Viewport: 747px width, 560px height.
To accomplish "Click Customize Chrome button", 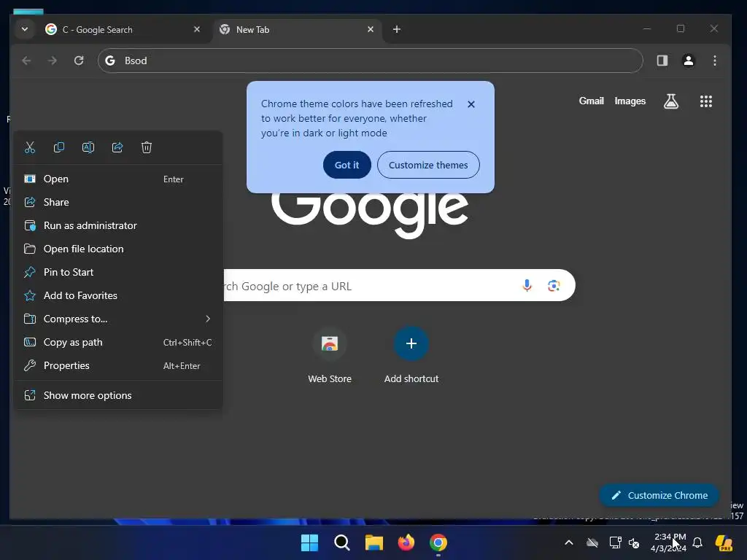I will coord(659,496).
